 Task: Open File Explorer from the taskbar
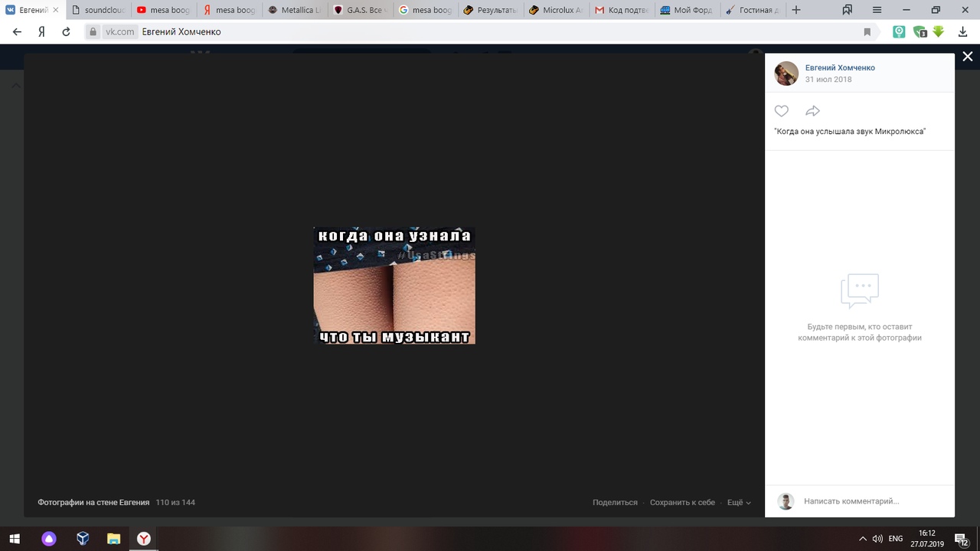113,539
